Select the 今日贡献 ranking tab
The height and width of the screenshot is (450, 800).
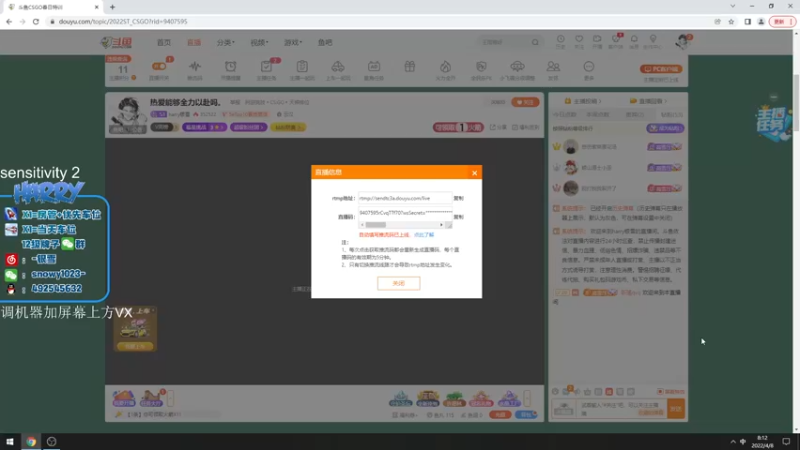[x=564, y=115]
